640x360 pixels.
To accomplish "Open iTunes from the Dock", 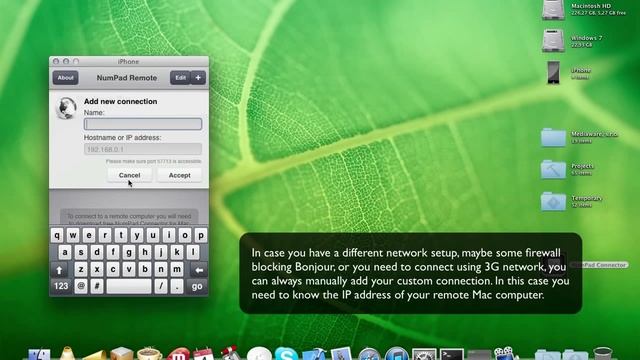I will pyautogui.click(x=396, y=354).
